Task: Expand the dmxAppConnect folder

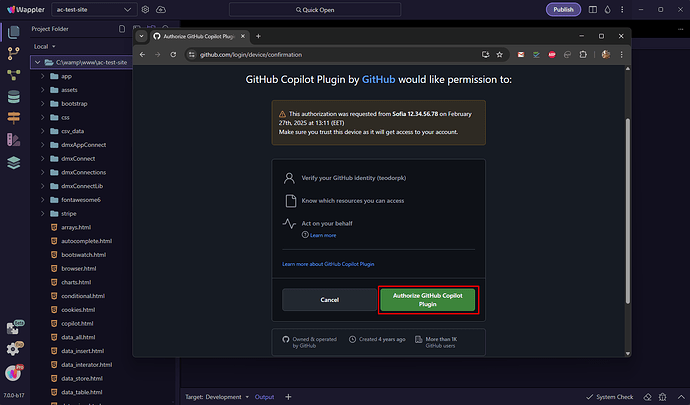Action: [43, 145]
